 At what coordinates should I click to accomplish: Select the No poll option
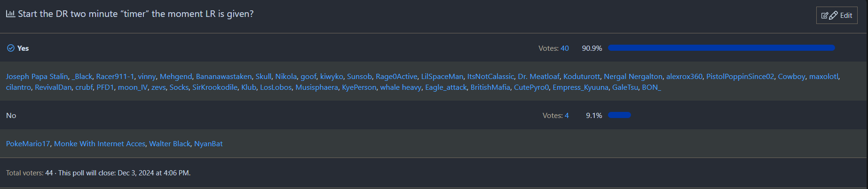(x=11, y=116)
